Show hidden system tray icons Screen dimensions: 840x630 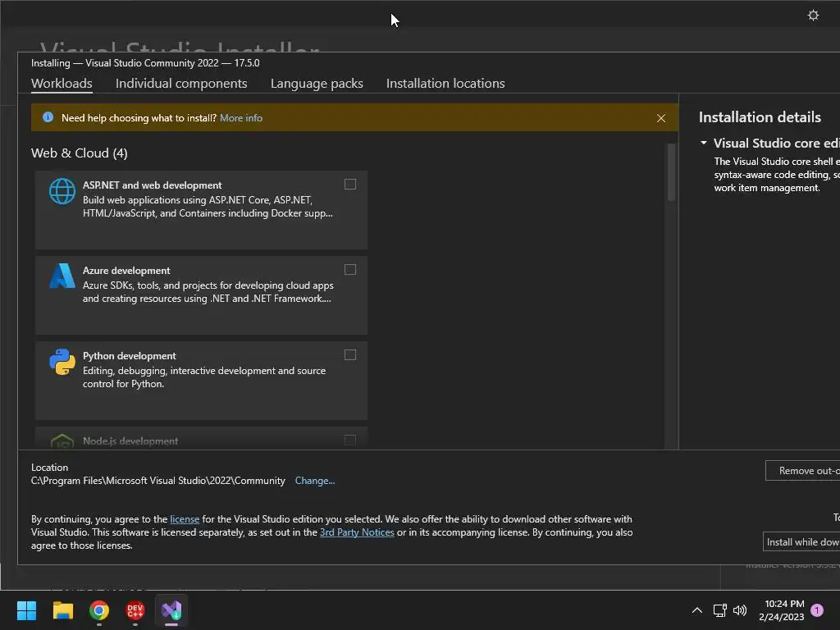click(x=697, y=610)
